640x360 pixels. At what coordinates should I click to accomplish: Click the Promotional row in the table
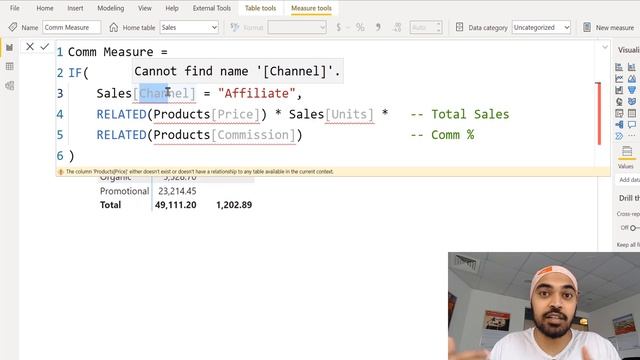124,191
